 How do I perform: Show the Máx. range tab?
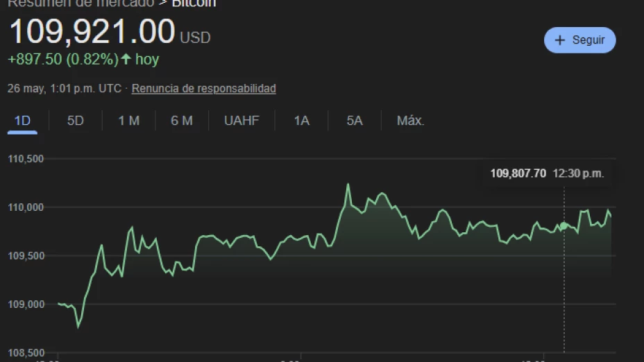coord(410,121)
